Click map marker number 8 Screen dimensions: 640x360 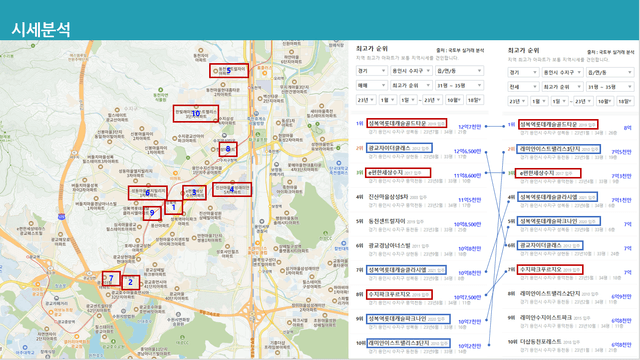(x=228, y=149)
